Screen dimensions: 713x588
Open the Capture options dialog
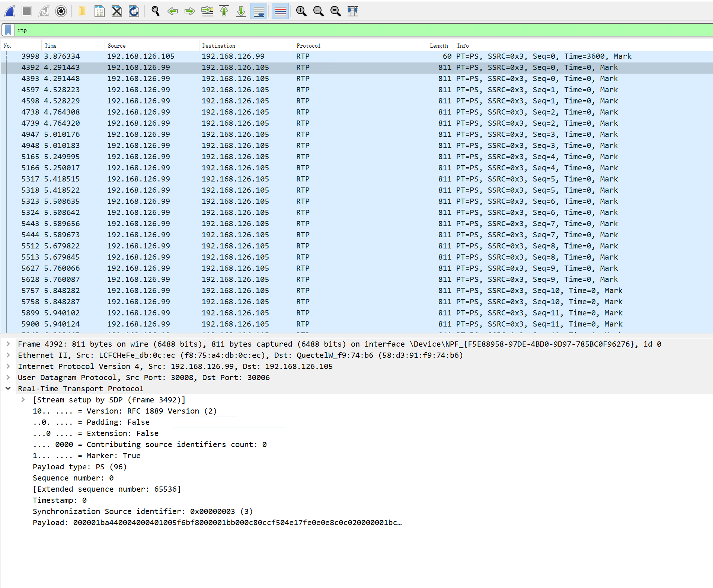tap(61, 11)
